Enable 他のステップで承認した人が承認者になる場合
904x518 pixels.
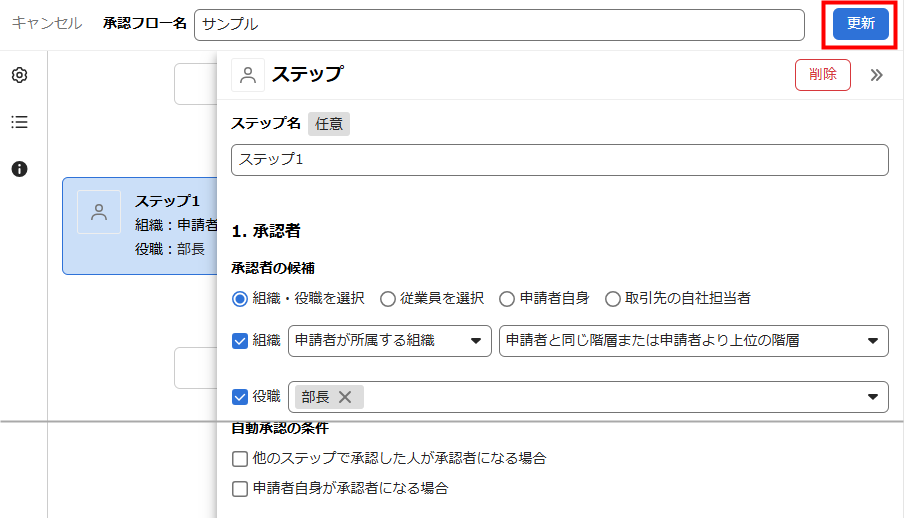pos(240,459)
